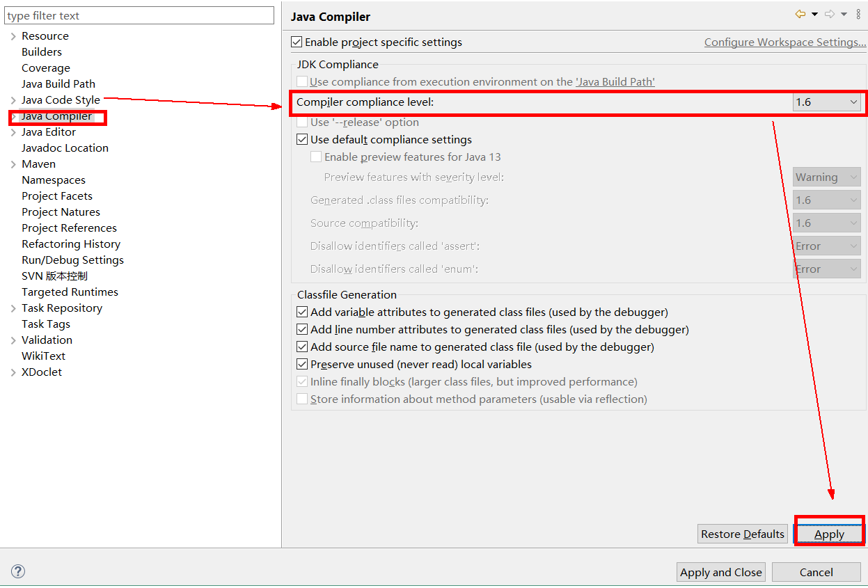Open the help question mark icon
Image resolution: width=868 pixels, height=588 pixels.
(x=18, y=571)
